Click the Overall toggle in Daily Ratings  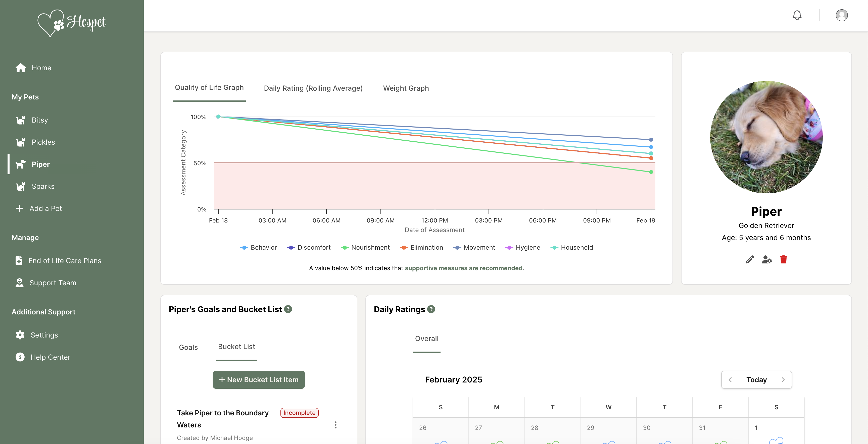click(x=427, y=338)
